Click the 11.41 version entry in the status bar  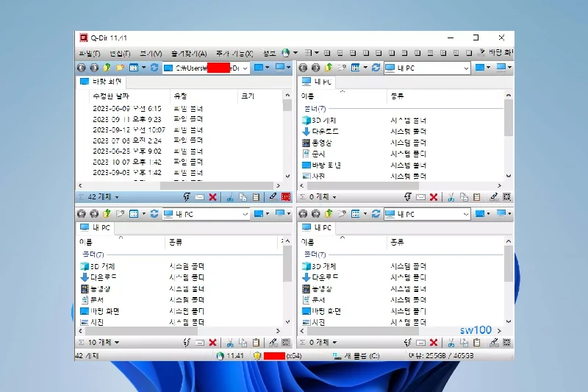(231, 356)
